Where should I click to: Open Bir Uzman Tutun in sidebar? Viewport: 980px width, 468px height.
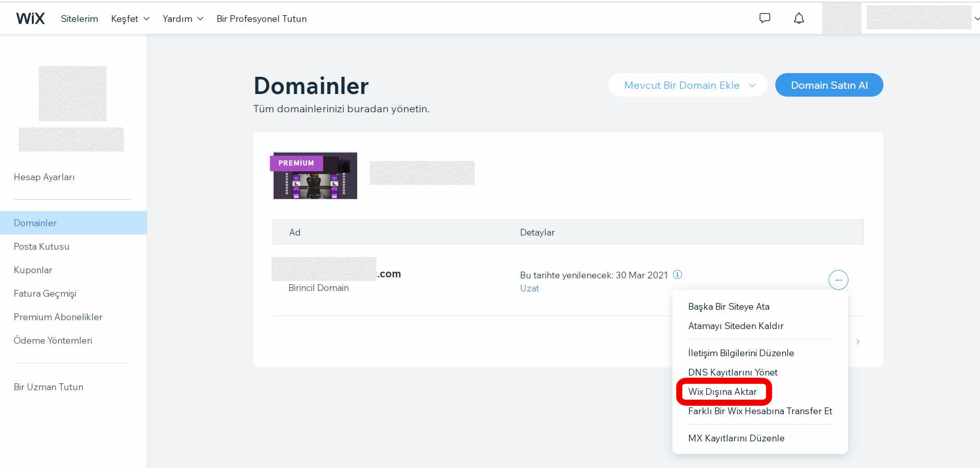pos(49,387)
